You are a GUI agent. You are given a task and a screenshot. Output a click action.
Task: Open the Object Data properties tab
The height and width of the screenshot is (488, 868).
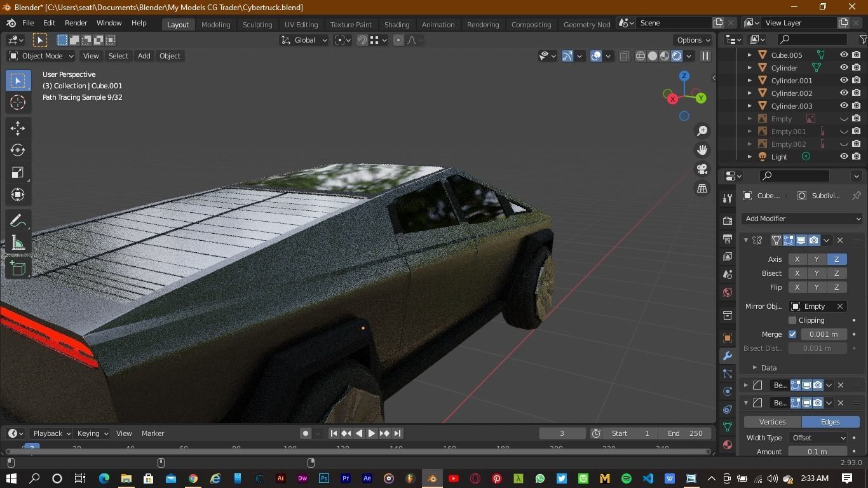(x=728, y=427)
